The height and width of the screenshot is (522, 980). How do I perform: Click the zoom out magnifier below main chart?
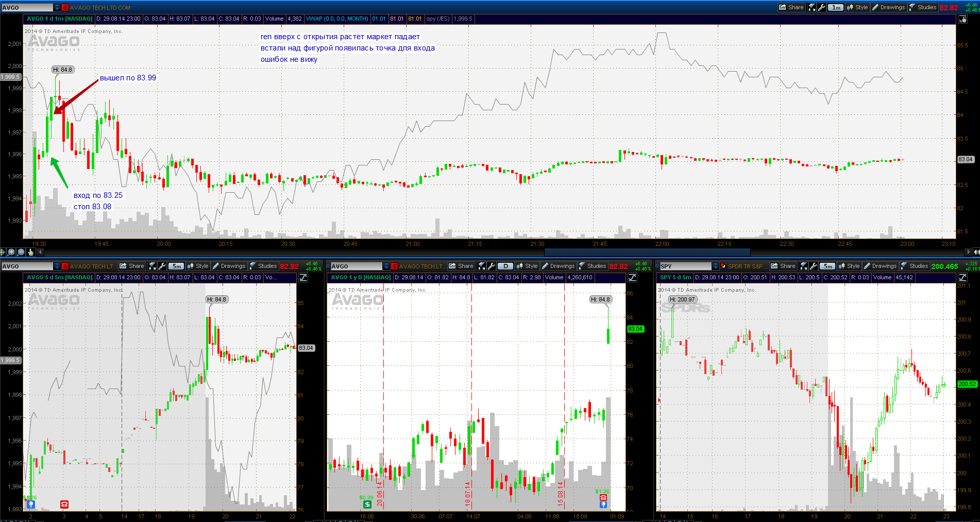pyautogui.click(x=21, y=252)
